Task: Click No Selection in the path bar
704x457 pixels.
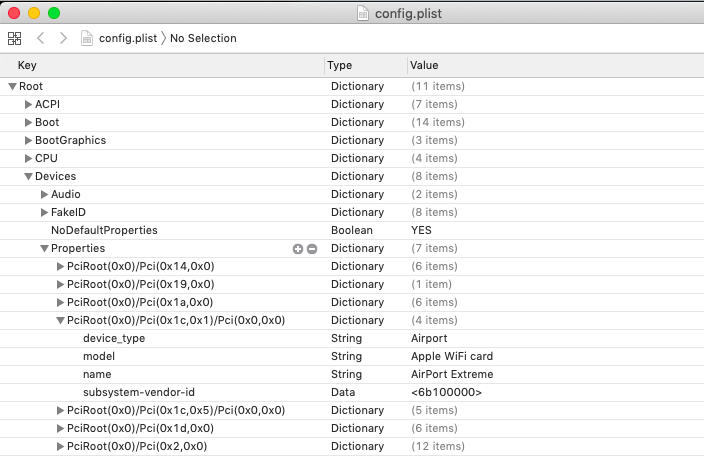Action: 203,38
